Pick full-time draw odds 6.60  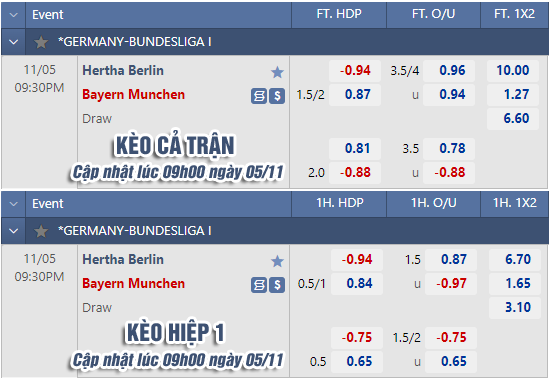[513, 118]
